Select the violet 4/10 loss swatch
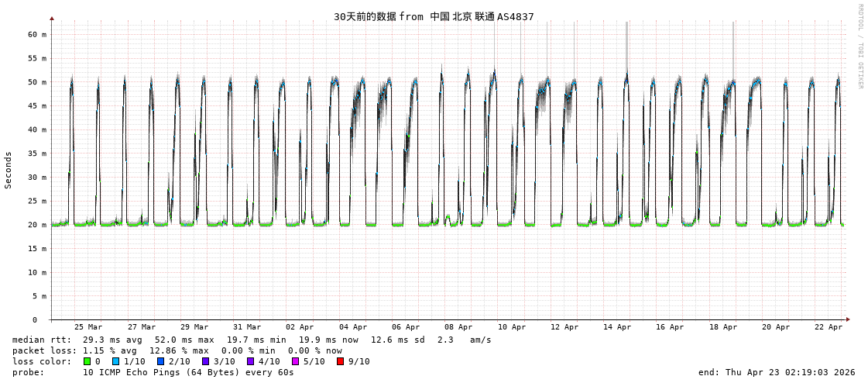This screenshot has width=868, height=383. 250,361
